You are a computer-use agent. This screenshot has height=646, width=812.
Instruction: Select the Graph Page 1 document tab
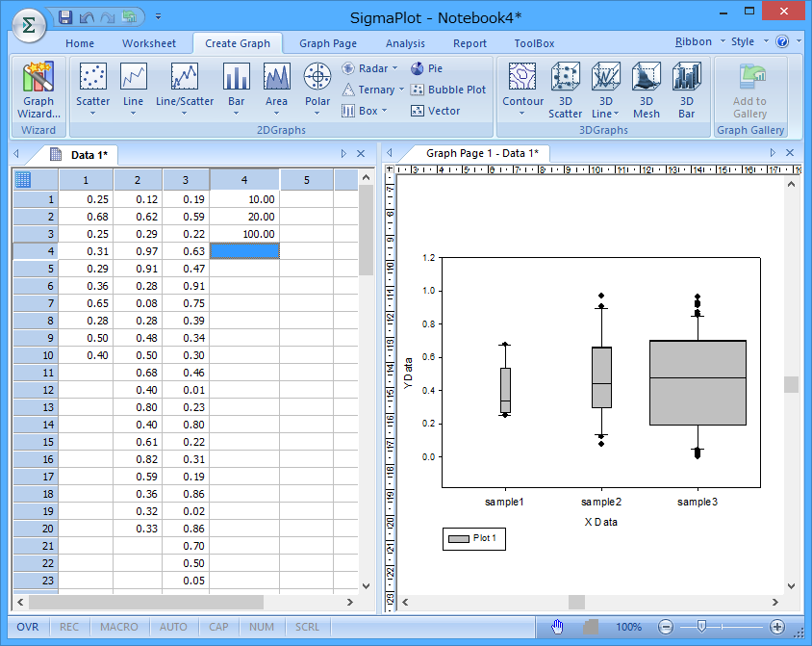click(x=482, y=153)
